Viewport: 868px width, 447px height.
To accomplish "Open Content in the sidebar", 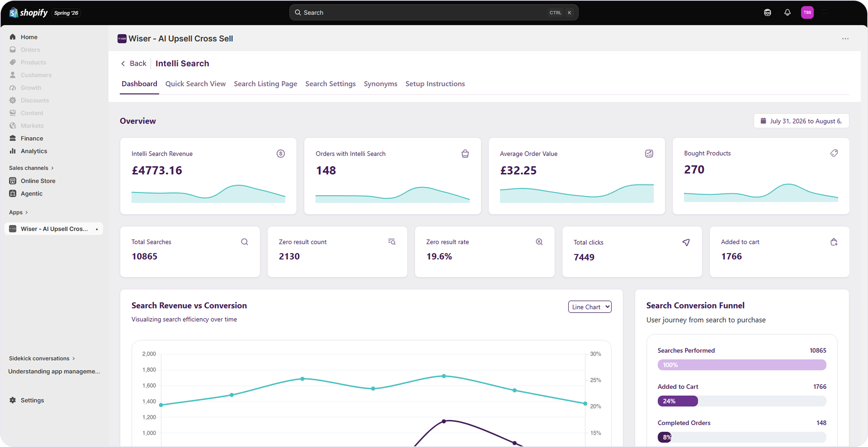I will 32,113.
